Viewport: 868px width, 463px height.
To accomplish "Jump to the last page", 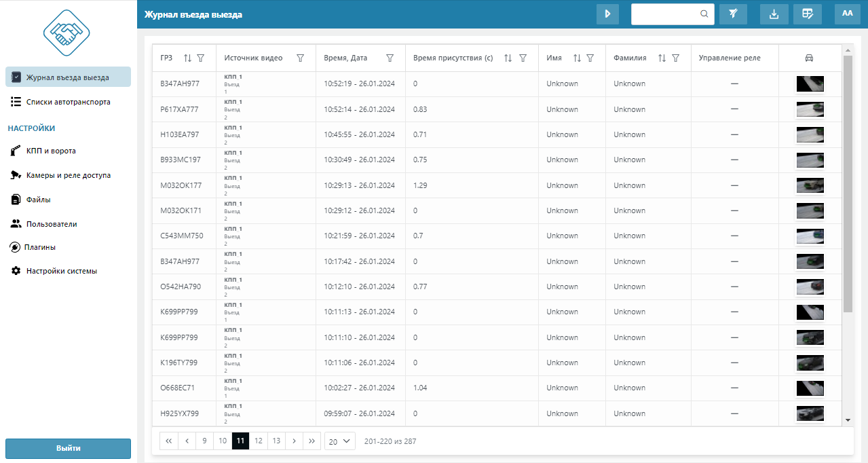I will (x=312, y=441).
